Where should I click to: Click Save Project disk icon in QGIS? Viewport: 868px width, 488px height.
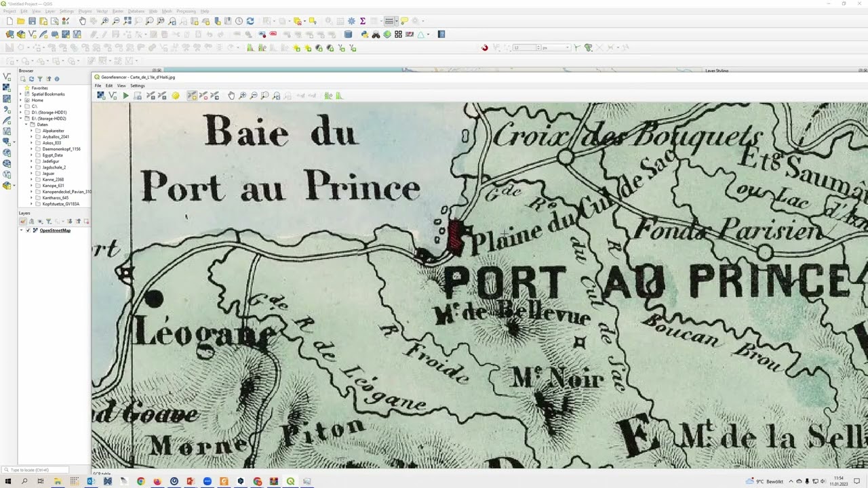32,21
